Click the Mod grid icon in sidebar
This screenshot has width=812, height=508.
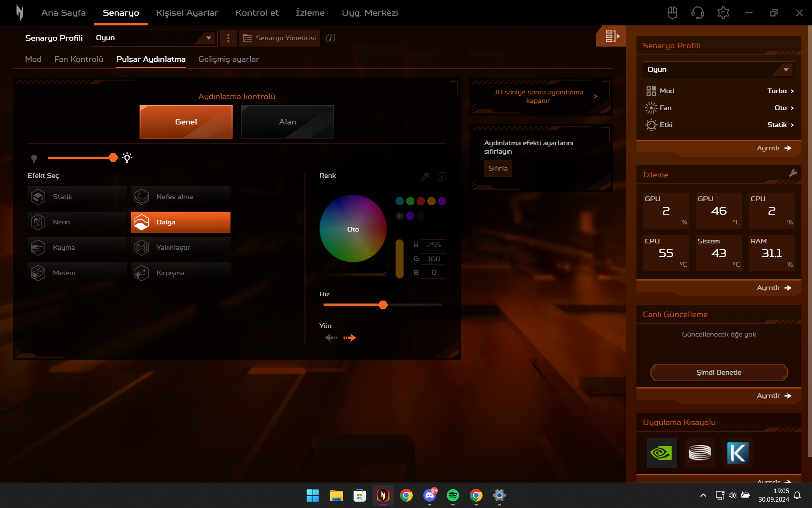tap(651, 91)
